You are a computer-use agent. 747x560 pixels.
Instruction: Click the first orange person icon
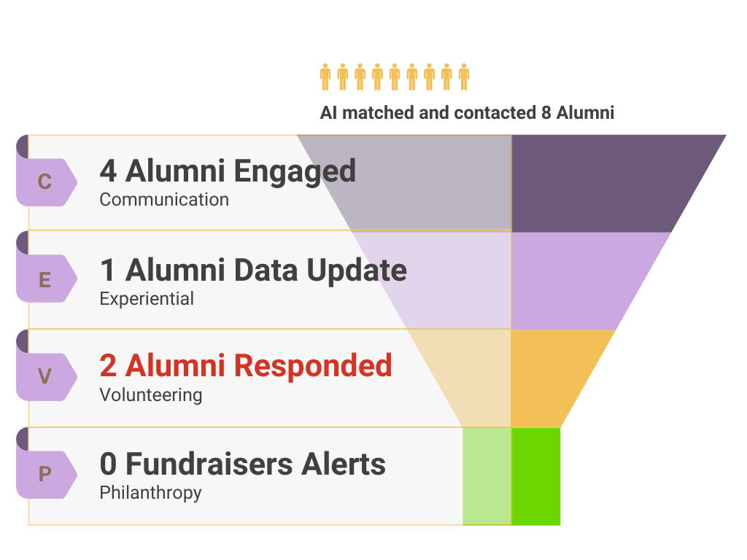pyautogui.click(x=325, y=77)
